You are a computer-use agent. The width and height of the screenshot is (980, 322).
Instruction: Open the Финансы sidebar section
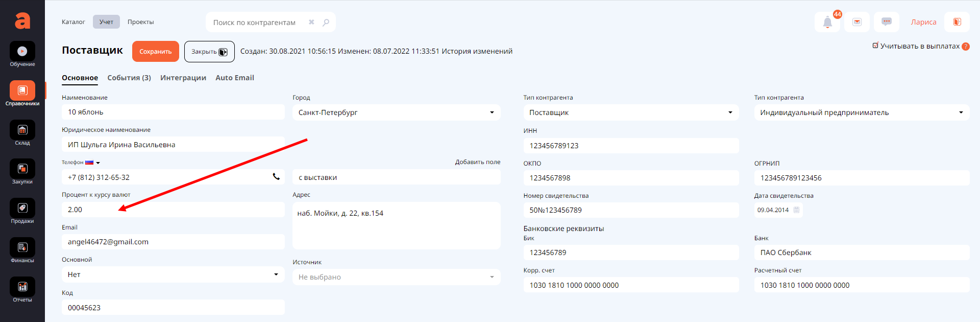coord(22,248)
